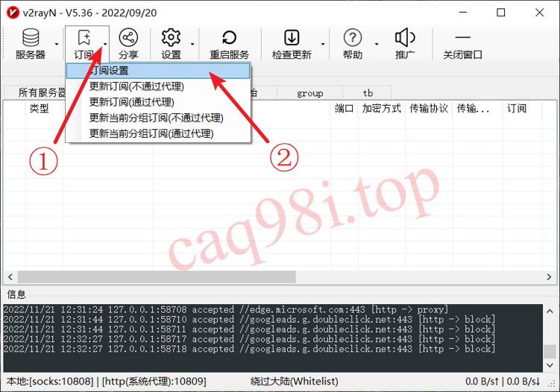
Task: Open the 帮助 question mark icon
Action: click(353, 37)
